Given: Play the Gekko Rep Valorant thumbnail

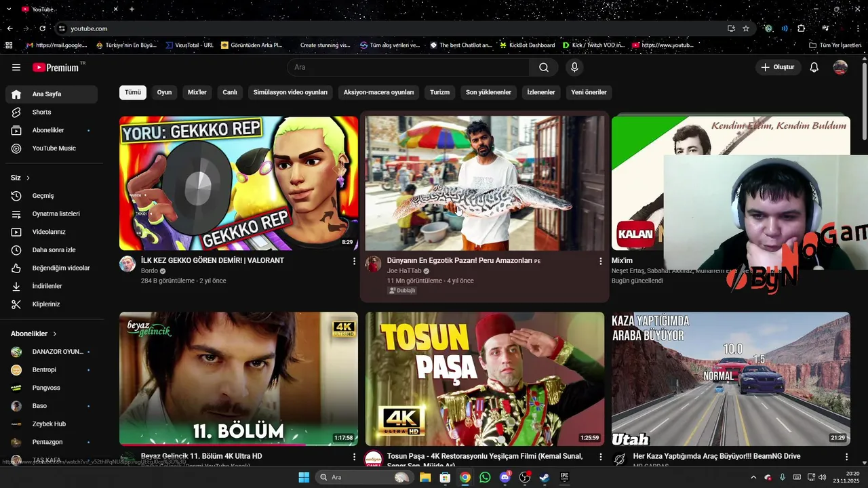Looking at the screenshot, I should coord(239,183).
